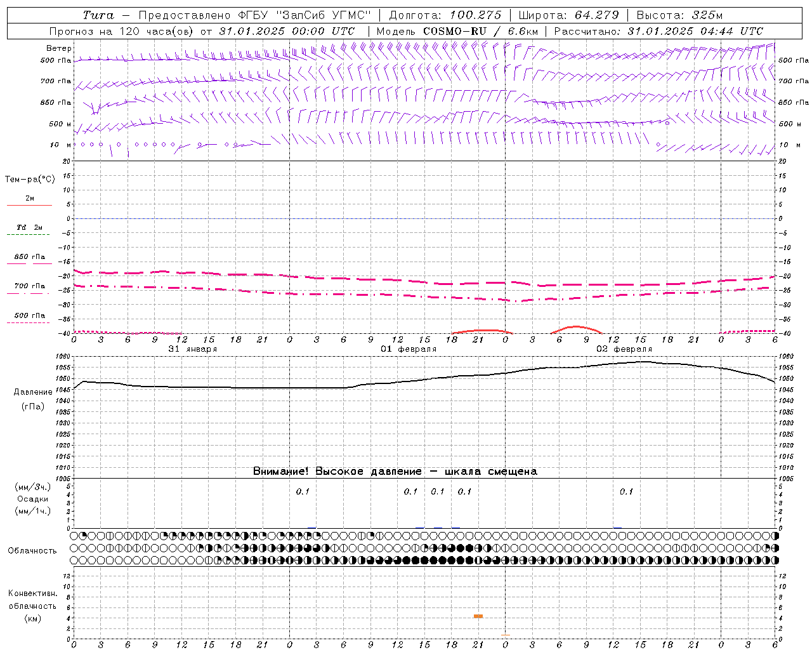
Task: Click the "Облачность" cloud cover row label
Action: [32, 551]
